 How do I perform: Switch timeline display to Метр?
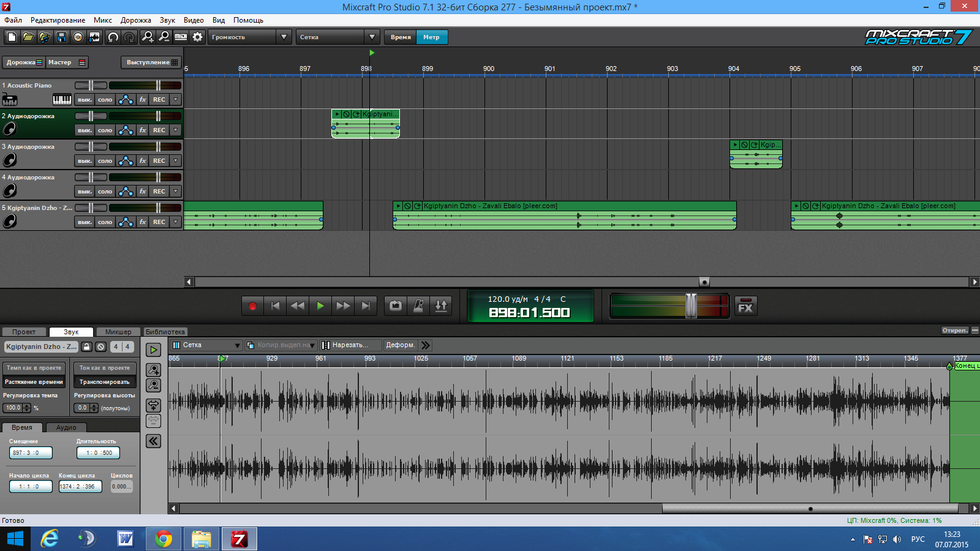pos(431,37)
